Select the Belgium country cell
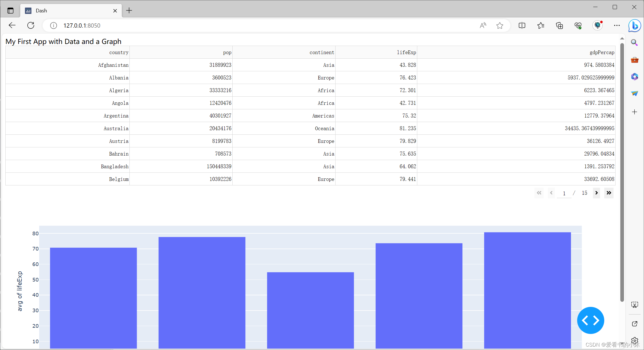The width and height of the screenshot is (644, 350). (x=67, y=179)
